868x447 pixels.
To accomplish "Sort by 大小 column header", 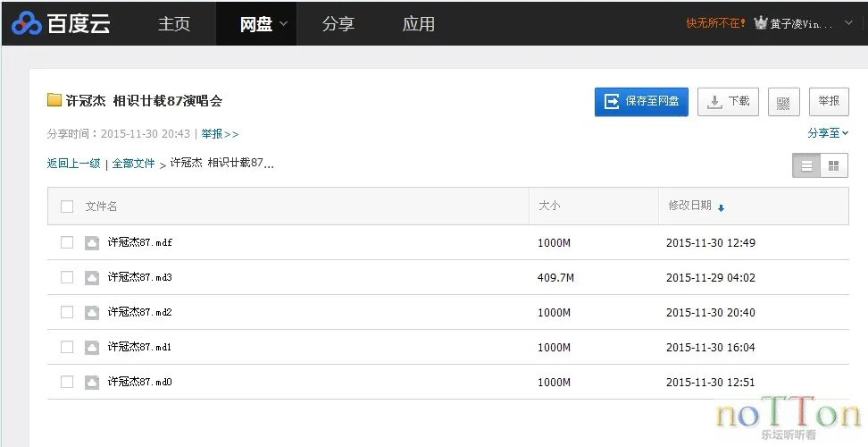I will (x=549, y=206).
